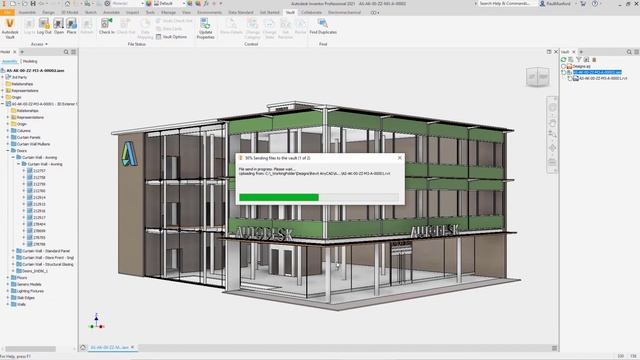Image resolution: width=640 pixels, height=360 pixels.
Task: Select component 212914 in browser
Action: (36, 197)
